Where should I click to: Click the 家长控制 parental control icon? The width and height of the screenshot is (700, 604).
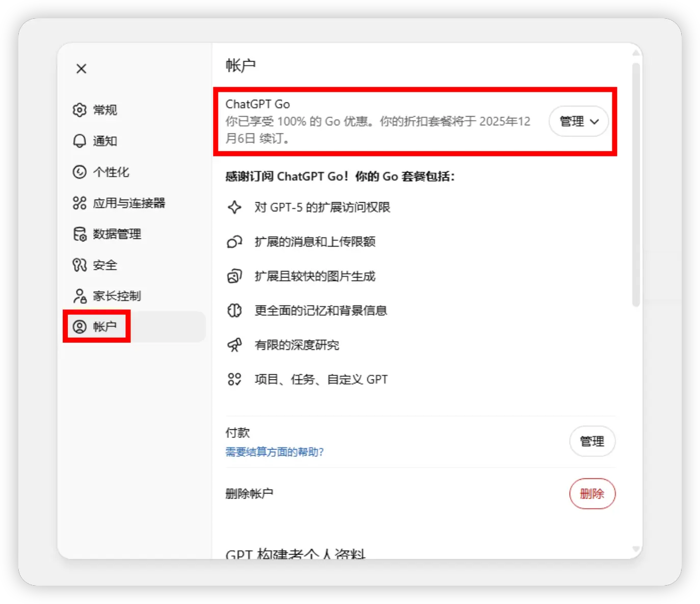[79, 296]
